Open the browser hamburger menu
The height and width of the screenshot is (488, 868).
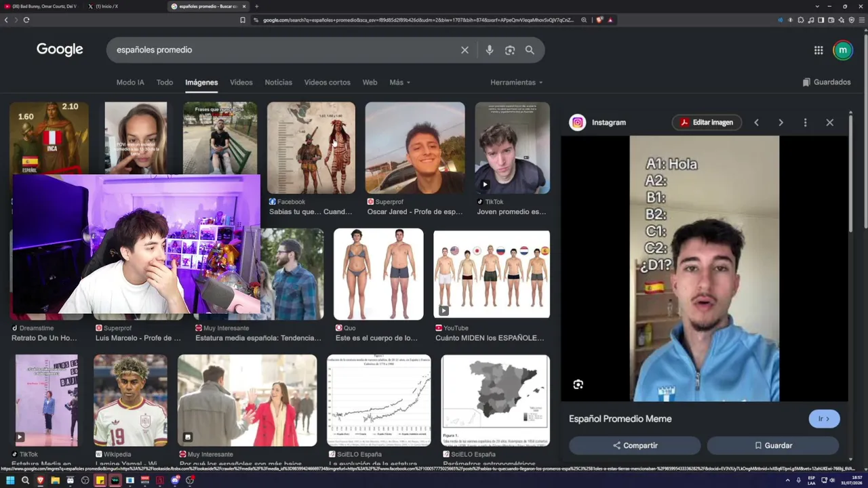[x=862, y=20]
